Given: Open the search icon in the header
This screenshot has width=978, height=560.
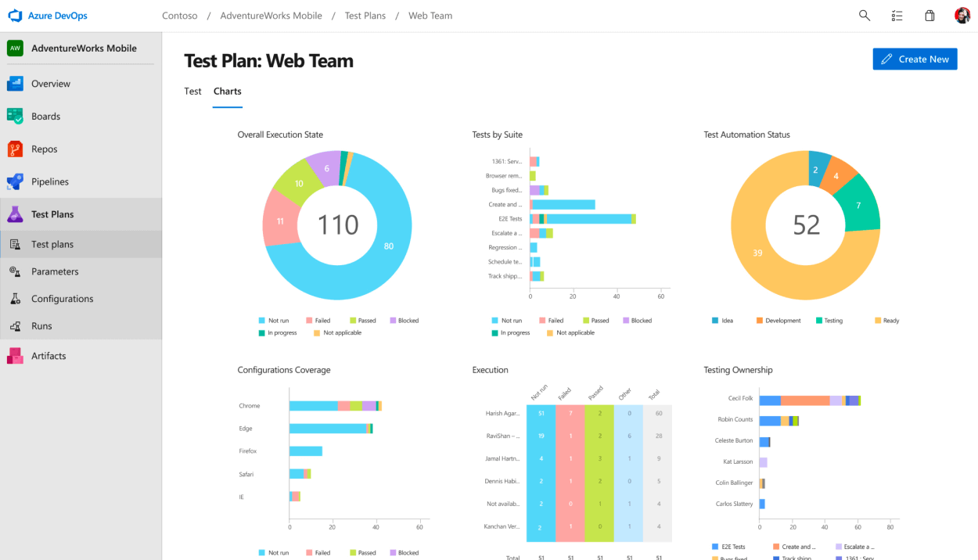Looking at the screenshot, I should tap(865, 16).
